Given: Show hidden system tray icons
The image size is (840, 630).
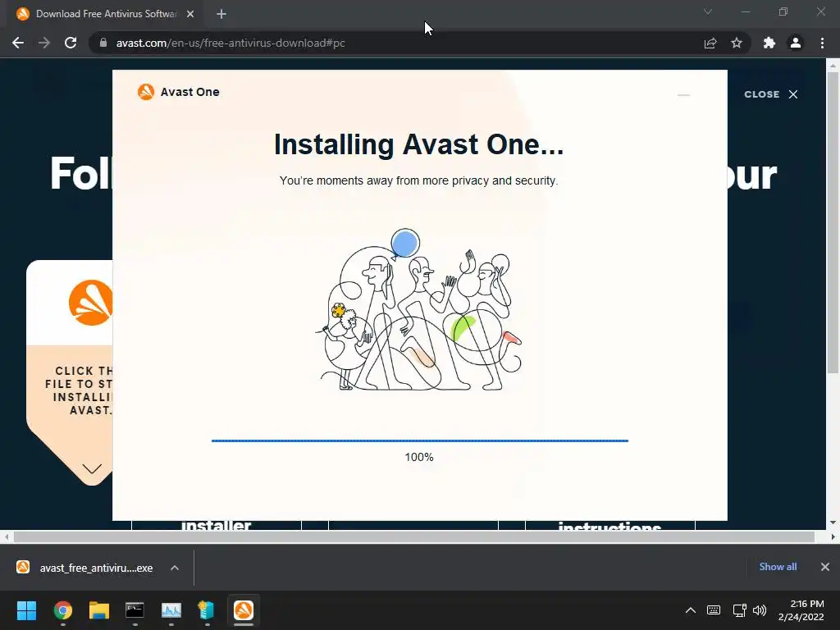Looking at the screenshot, I should coord(691,610).
